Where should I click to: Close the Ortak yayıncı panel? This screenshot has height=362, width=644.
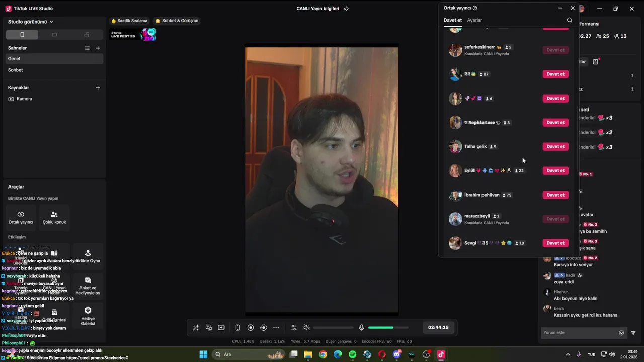coord(573,8)
